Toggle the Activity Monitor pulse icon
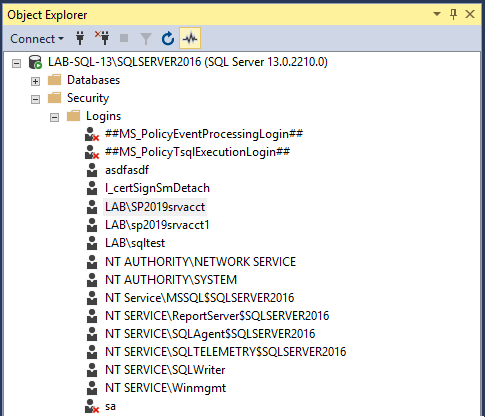The image size is (485, 417). (190, 38)
